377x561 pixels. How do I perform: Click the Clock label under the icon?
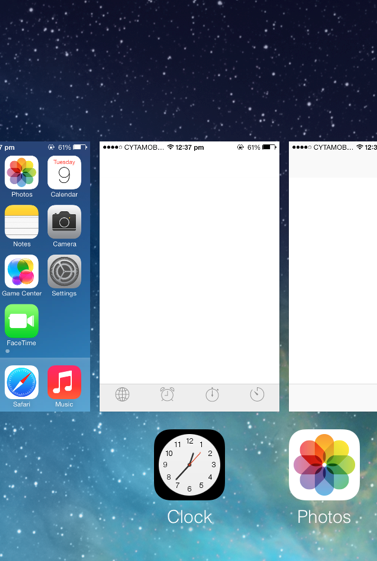pyautogui.click(x=189, y=517)
